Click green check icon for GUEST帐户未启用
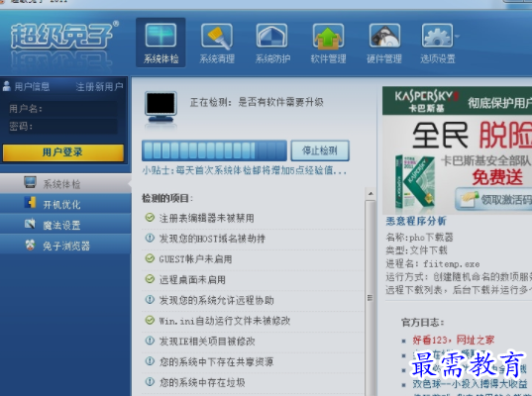The image size is (532, 396). click(x=150, y=258)
